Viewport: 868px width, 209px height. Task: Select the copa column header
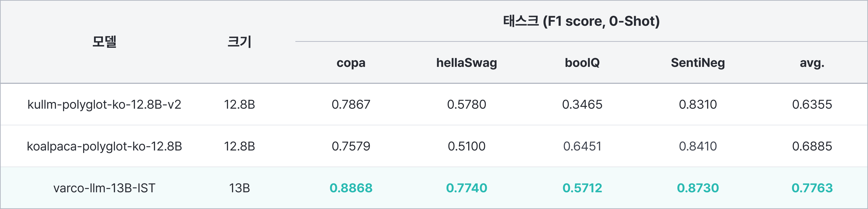[351, 63]
